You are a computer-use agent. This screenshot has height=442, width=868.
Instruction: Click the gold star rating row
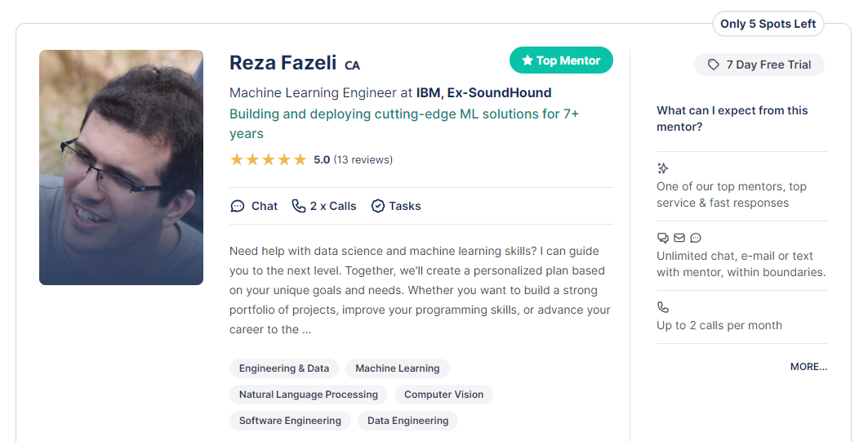pyautogui.click(x=269, y=160)
